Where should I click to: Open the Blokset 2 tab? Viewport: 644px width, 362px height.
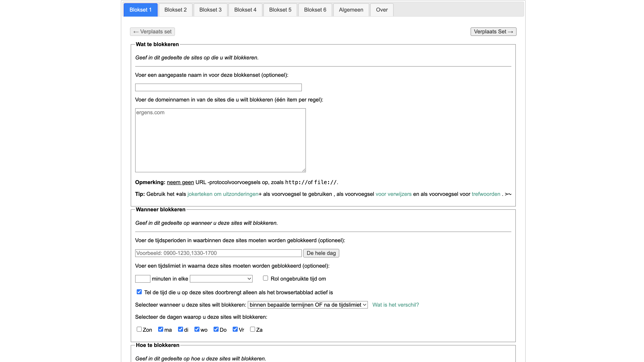click(175, 10)
